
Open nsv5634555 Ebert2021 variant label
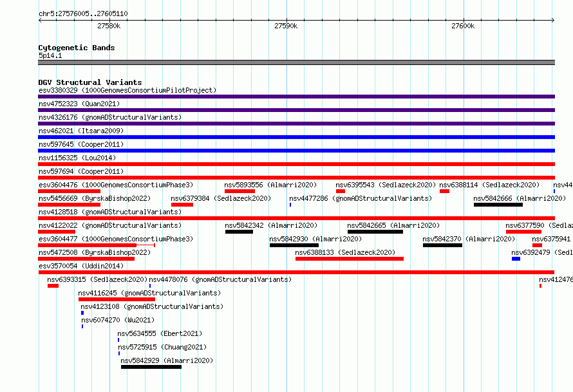pyautogui.click(x=160, y=333)
